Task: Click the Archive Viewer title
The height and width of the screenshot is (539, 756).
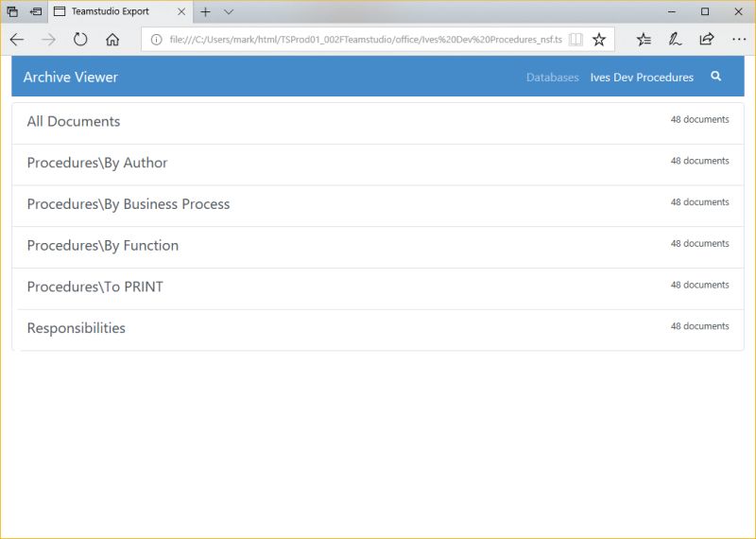Action: (x=70, y=78)
